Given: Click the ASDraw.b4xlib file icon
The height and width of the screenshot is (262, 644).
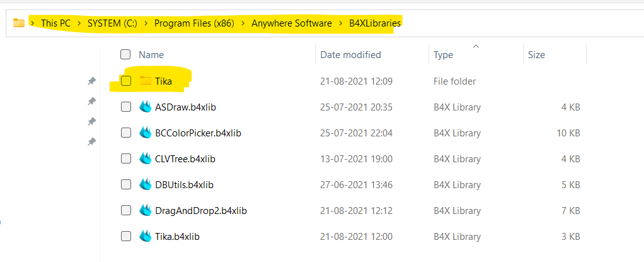Looking at the screenshot, I should (x=146, y=107).
